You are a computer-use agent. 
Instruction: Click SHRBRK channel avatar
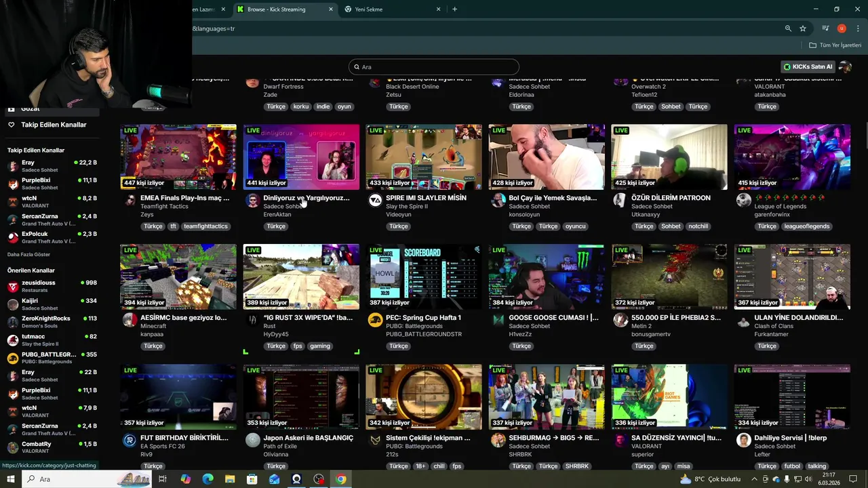[x=498, y=441]
